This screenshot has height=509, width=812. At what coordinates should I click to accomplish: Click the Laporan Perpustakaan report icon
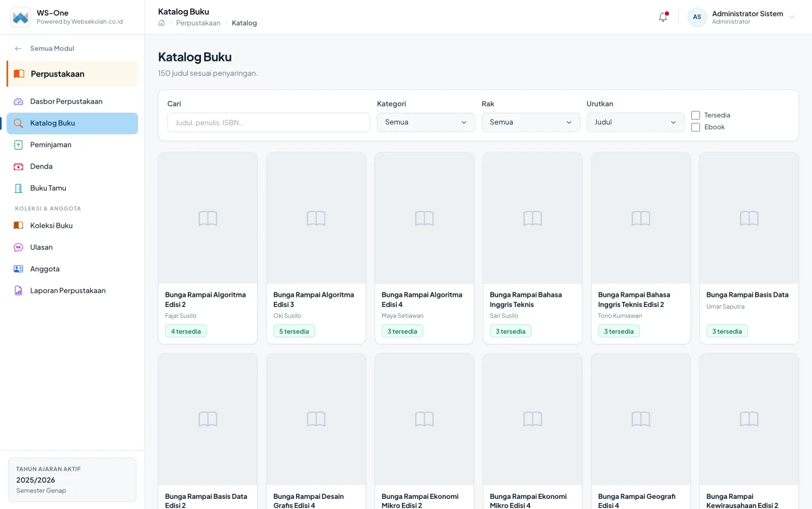(18, 291)
